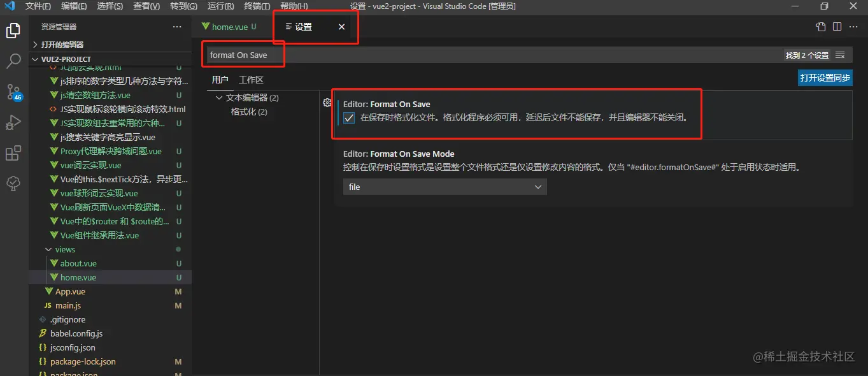Click the split editor icon
868x376 pixels.
837,27
